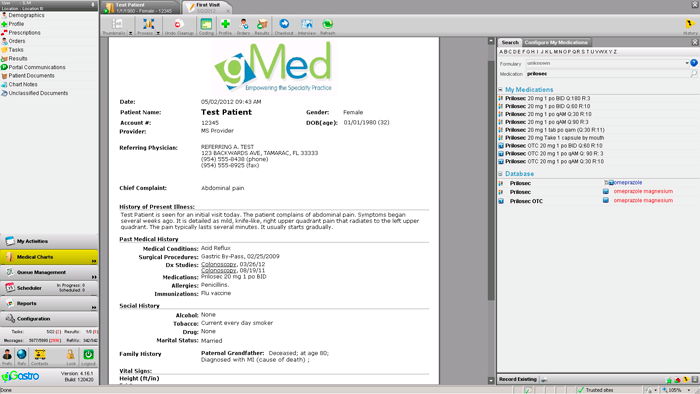Click the Record Existing button
Screen dimensions: 700x394
point(517,379)
